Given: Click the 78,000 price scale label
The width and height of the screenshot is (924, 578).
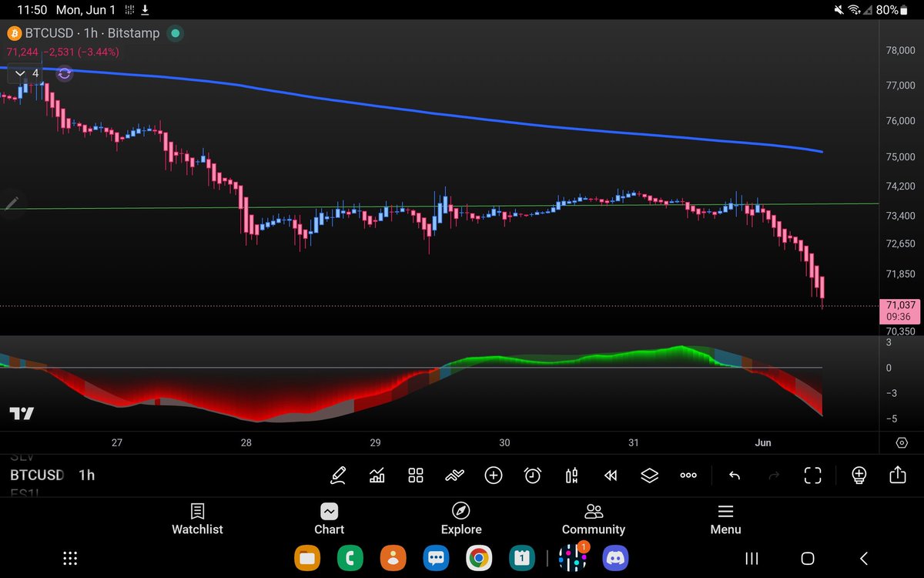Looking at the screenshot, I should pyautogui.click(x=900, y=50).
